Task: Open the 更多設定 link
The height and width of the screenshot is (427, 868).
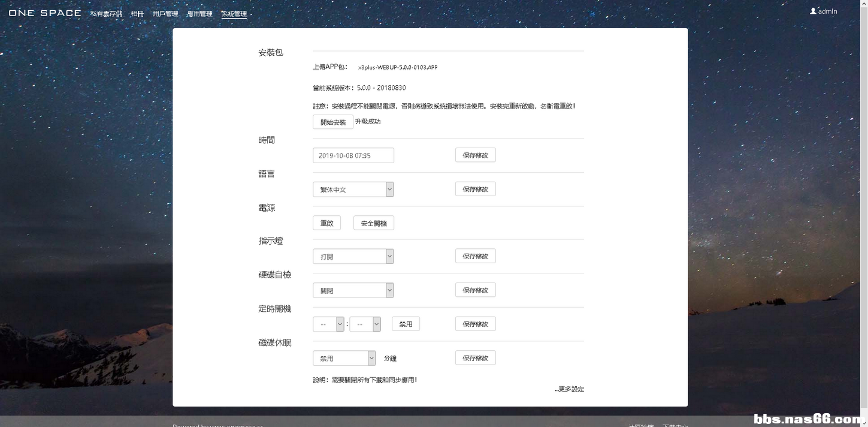Action: [x=569, y=389]
